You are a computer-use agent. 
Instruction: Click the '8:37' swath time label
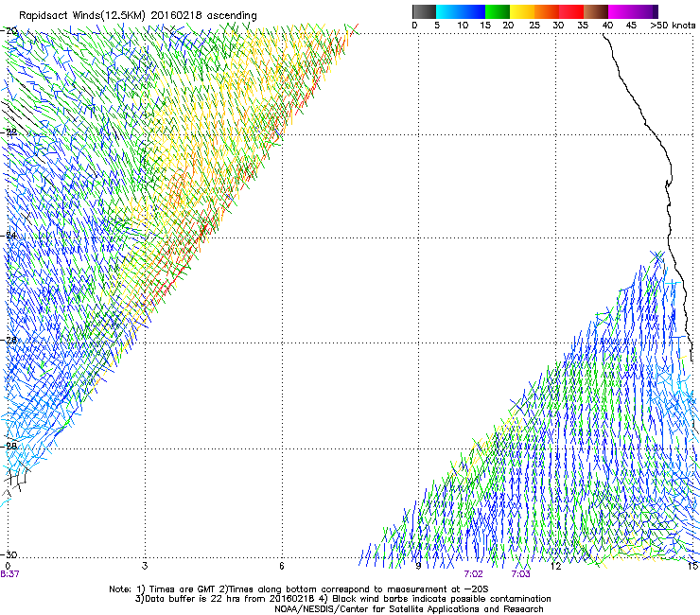pyautogui.click(x=9, y=574)
